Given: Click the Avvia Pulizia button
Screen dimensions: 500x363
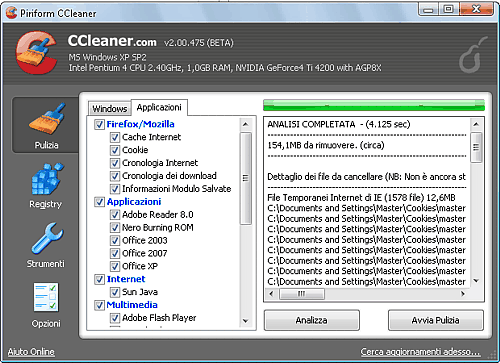Looking at the screenshot, I should 436,320.
